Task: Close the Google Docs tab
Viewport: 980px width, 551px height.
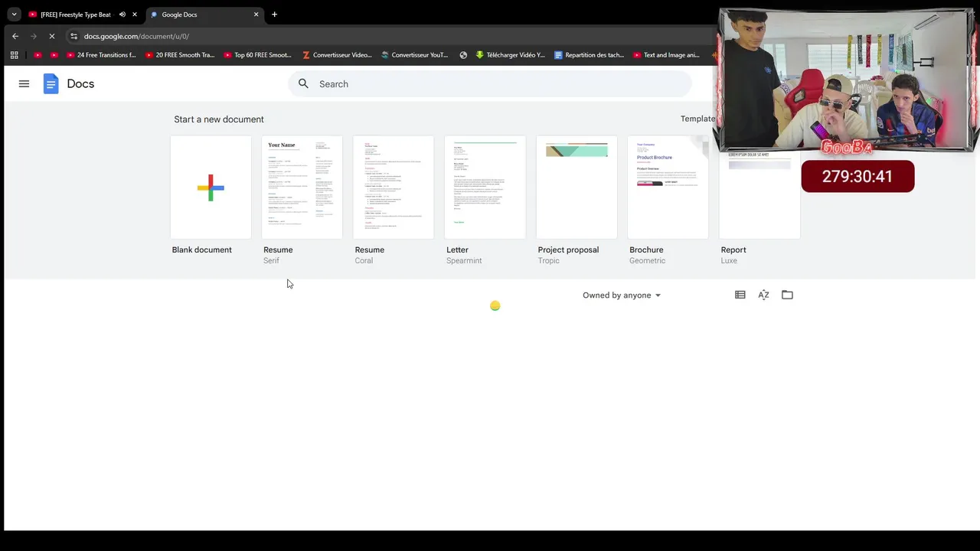Action: pos(256,15)
